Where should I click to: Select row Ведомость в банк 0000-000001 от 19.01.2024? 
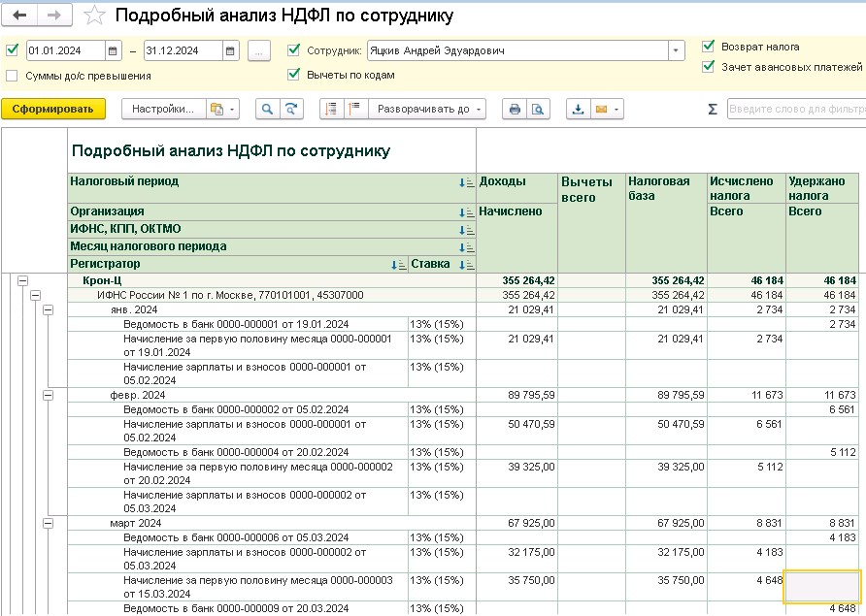click(x=236, y=325)
